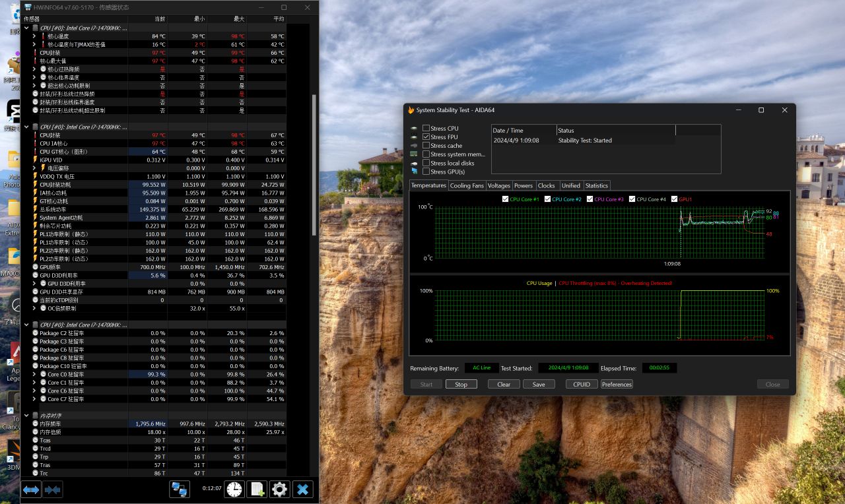Image resolution: width=845 pixels, height=504 pixels.
Task: Expand the GPU D3D利用率 sub-row
Action: coord(34,284)
